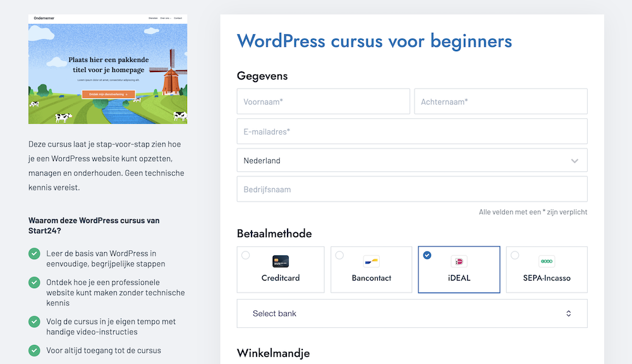Click into the Voornaam input field
Screen dimensions: 632x364
pos(323,101)
